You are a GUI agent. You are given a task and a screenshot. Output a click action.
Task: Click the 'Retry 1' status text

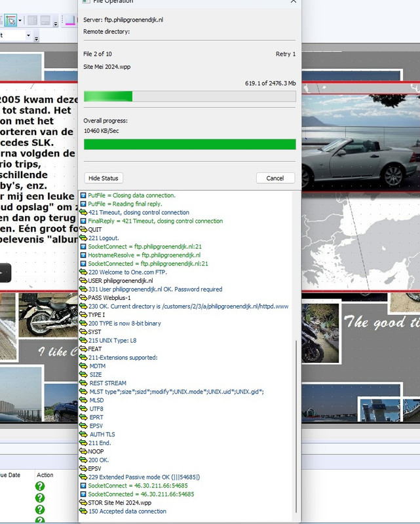[x=286, y=54]
